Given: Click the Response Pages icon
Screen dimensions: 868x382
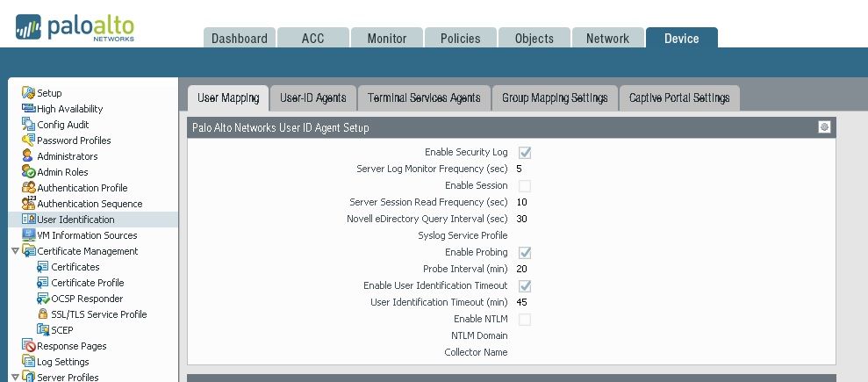Looking at the screenshot, I should coord(29,346).
